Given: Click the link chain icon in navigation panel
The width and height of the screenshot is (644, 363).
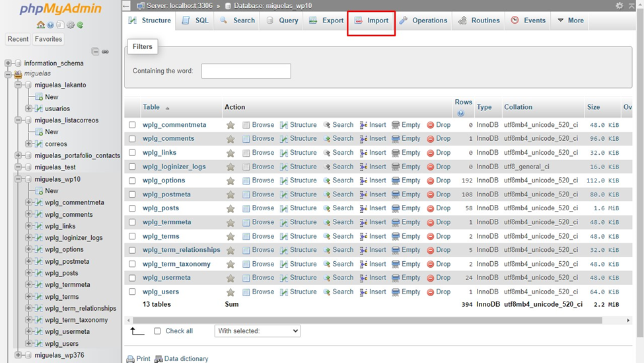Looking at the screenshot, I should (x=106, y=52).
